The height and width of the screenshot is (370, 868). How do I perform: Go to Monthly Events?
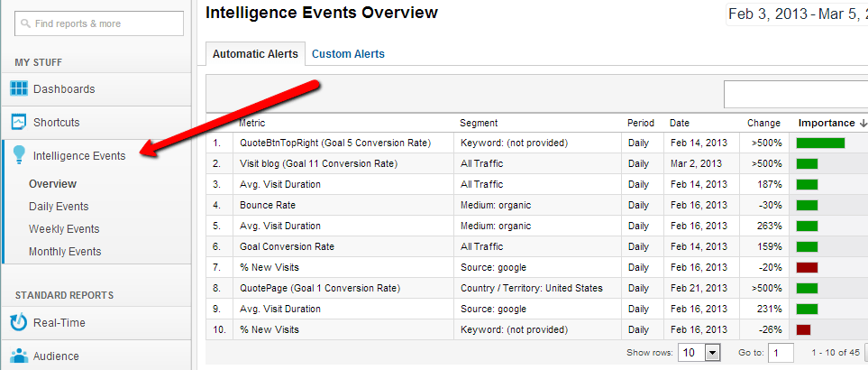click(65, 252)
